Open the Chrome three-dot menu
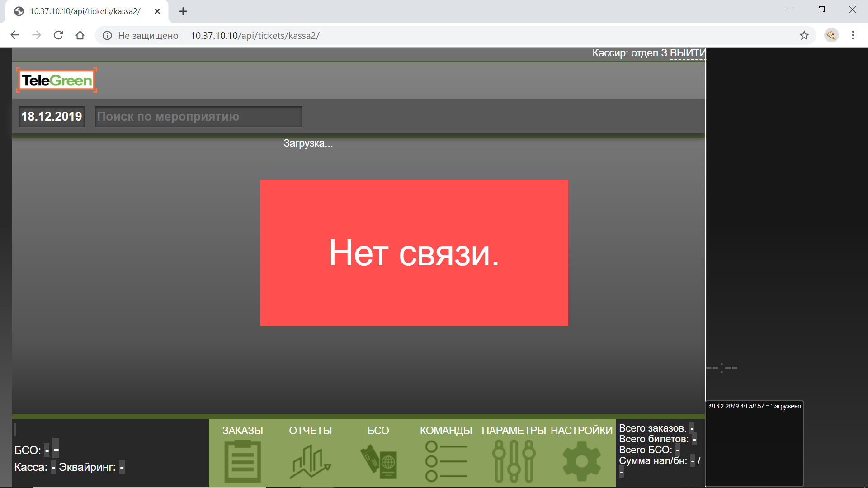Screen dimensions: 868x488 [x=853, y=35]
